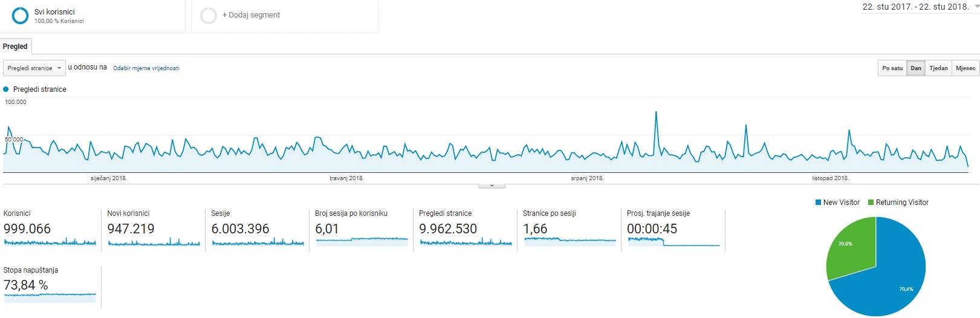The width and height of the screenshot is (980, 318).
Task: Click the empty circle next to Dodaj segment
Action: [209, 16]
